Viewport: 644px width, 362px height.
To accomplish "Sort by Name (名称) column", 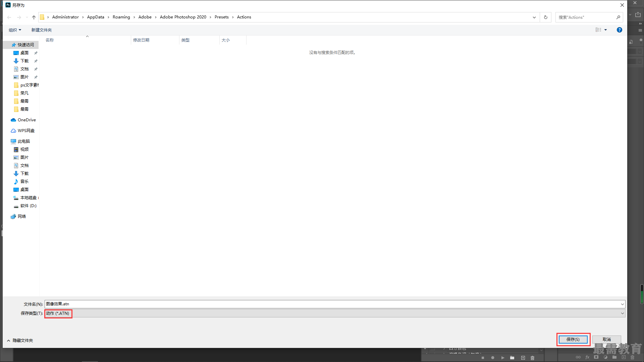I will point(87,40).
